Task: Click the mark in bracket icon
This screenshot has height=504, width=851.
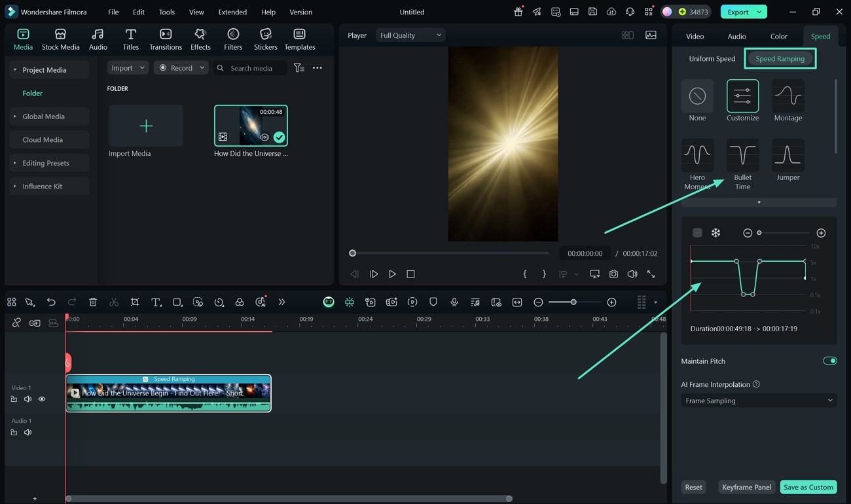Action: pyautogui.click(x=525, y=274)
